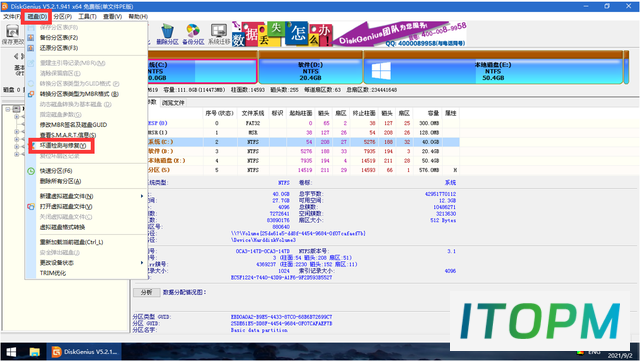640x361 pixels.
Task: Collapse the top disk node in tree
Action: (7, 109)
